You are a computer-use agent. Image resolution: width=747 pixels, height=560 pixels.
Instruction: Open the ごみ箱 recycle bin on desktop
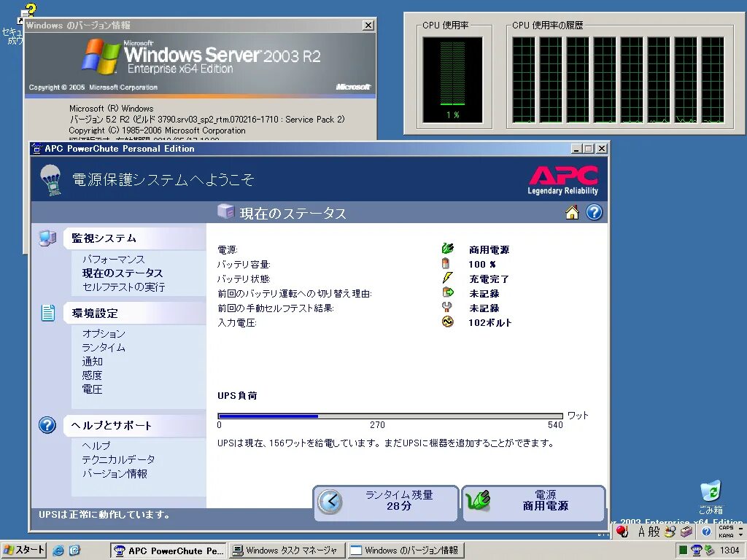pos(711,497)
